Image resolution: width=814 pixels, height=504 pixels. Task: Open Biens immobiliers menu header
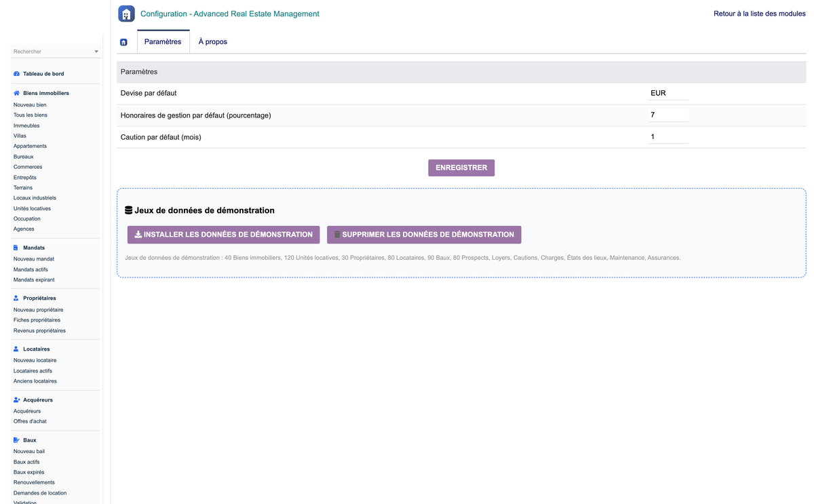46,93
